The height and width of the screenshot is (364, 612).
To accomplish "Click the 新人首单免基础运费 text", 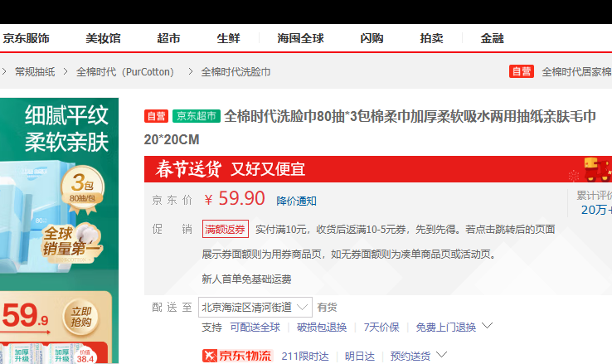I will tap(246, 279).
